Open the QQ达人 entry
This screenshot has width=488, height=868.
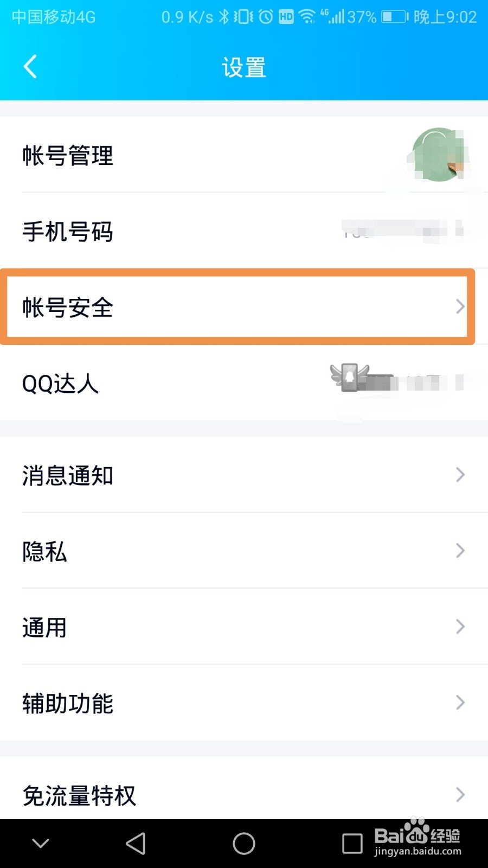pos(61,384)
